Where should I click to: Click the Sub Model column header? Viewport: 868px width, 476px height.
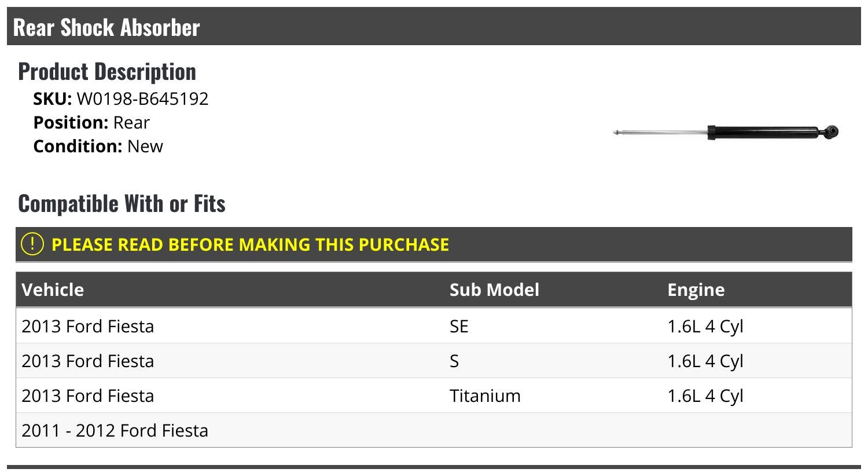point(494,290)
